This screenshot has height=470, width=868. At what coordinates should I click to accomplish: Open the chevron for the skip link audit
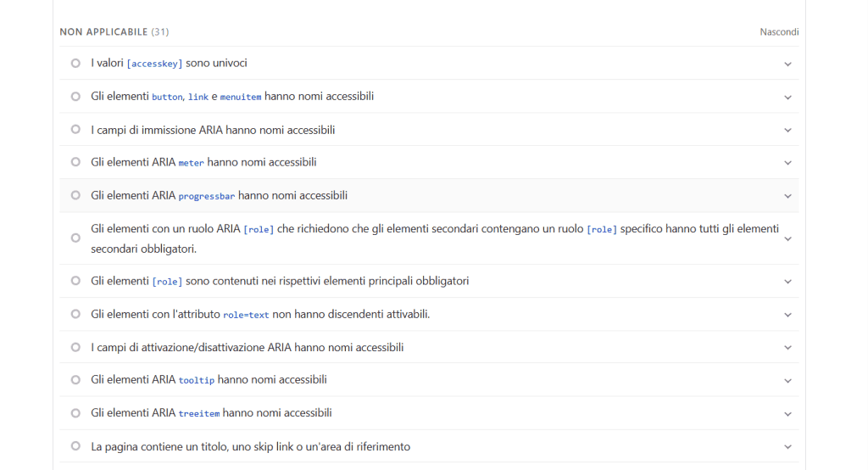coord(787,447)
